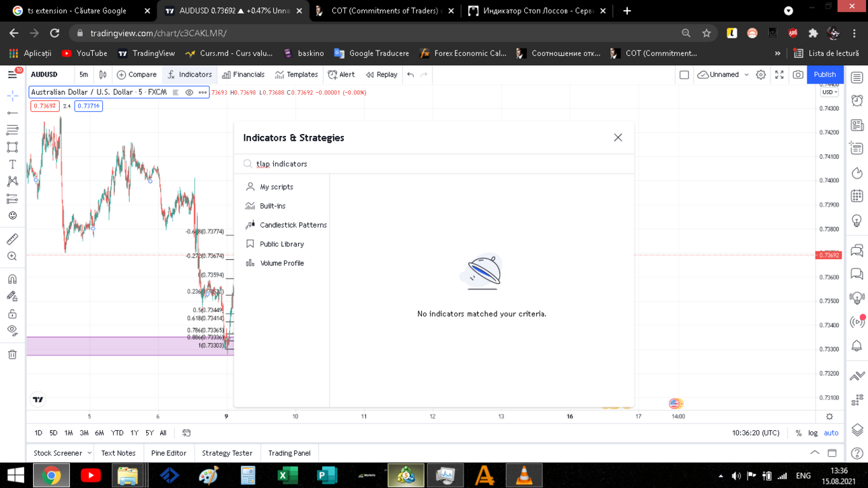The image size is (868, 488).
Task: Set the 1D date range
Action: click(x=38, y=433)
